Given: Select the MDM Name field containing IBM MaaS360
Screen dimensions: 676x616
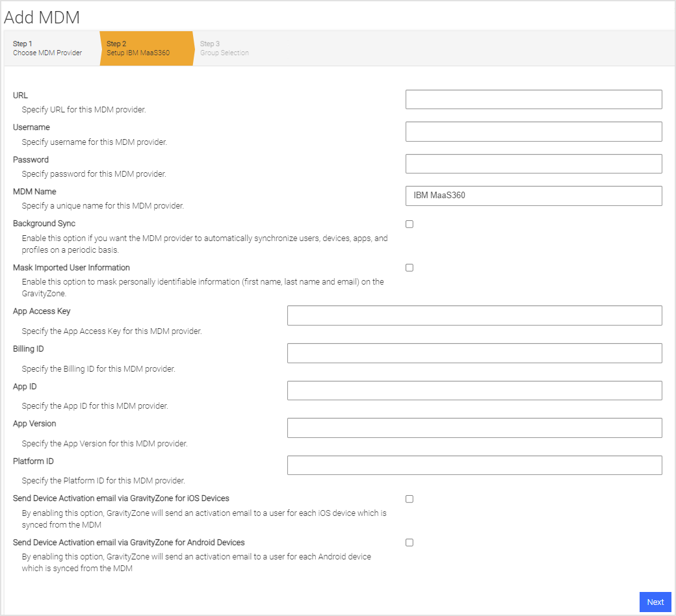Looking at the screenshot, I should point(533,196).
